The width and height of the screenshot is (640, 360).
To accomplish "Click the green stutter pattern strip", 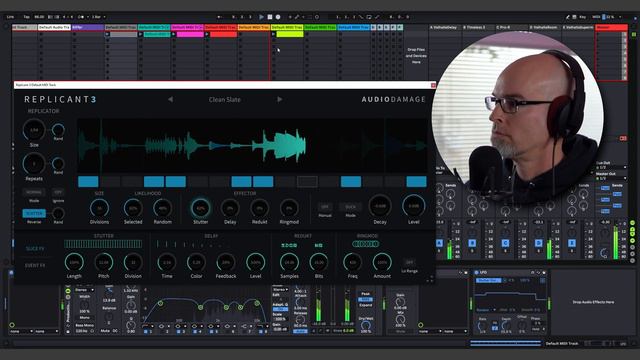I will (103, 244).
